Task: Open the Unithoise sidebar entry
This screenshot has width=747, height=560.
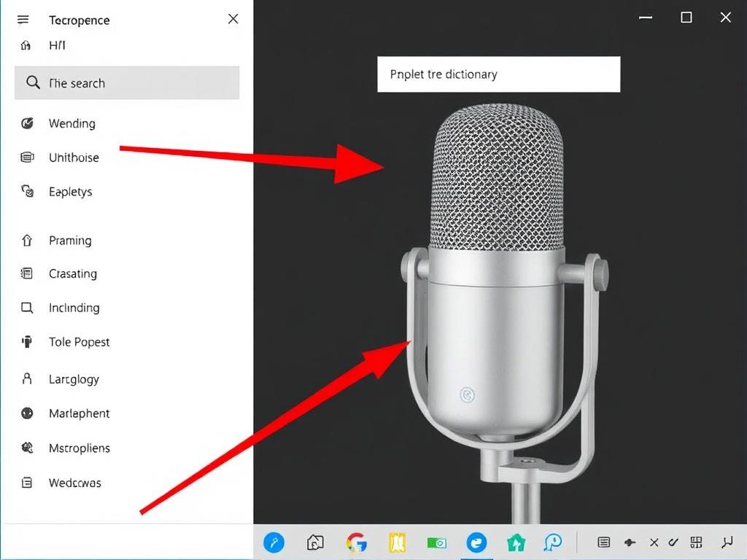Action: click(x=73, y=157)
